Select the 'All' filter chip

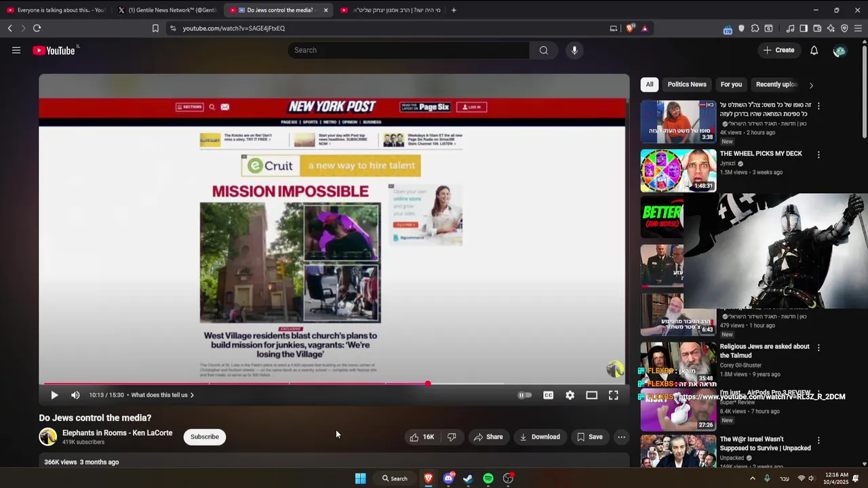650,85
